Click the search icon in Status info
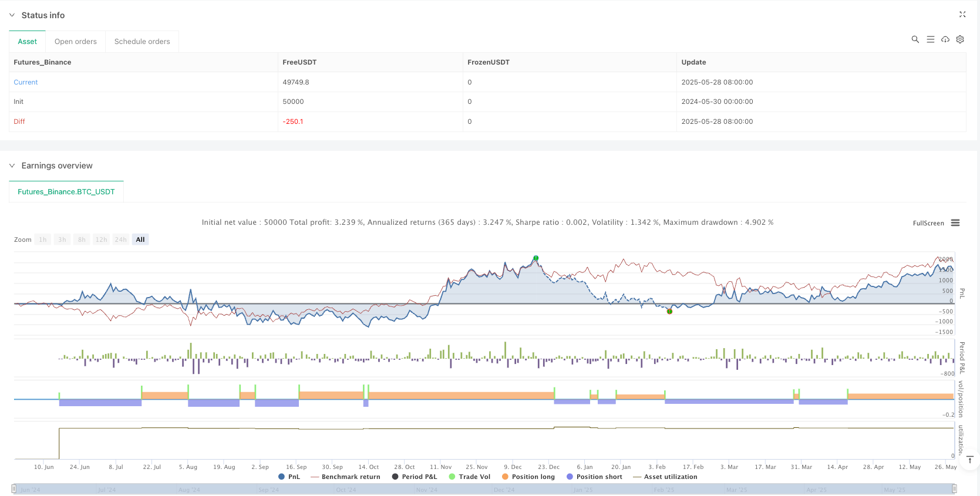This screenshot has width=980, height=496. click(915, 39)
